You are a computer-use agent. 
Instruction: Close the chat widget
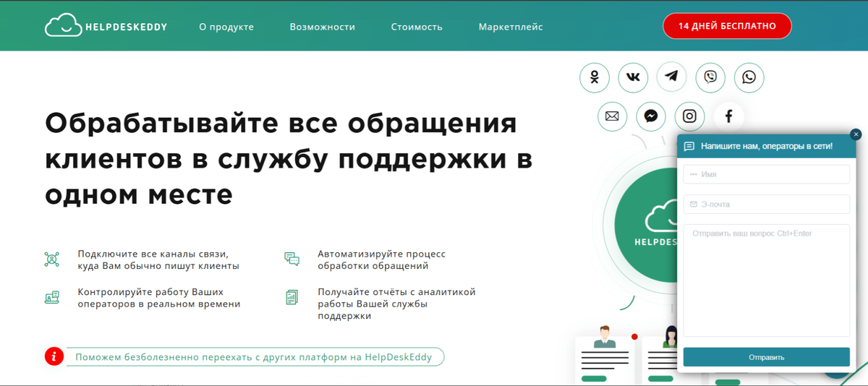(856, 134)
